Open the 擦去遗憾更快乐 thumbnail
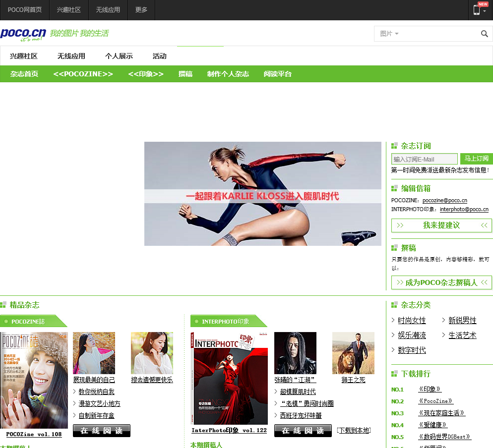493x448 pixels. (x=152, y=353)
